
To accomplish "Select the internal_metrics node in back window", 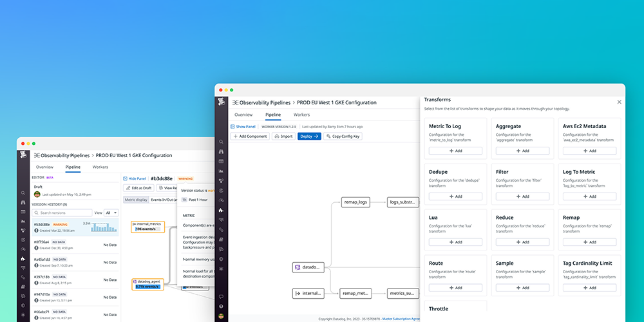I will click(x=148, y=227).
